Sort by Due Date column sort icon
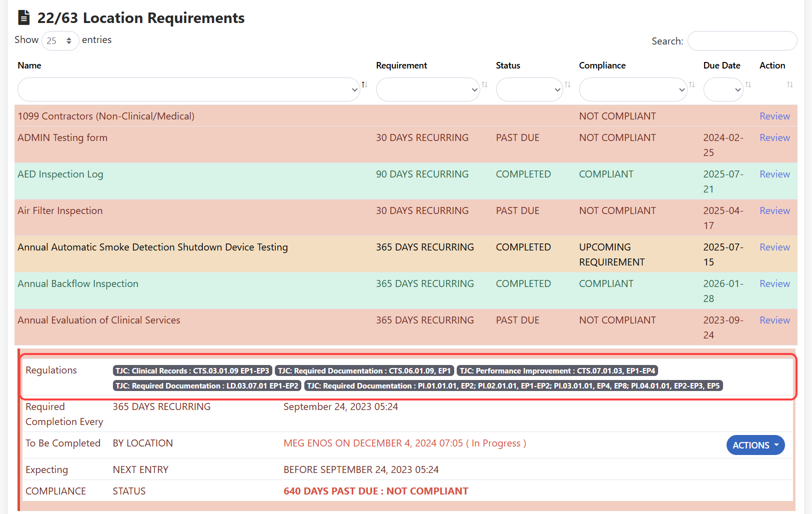This screenshot has height=514, width=812. pyautogui.click(x=748, y=84)
